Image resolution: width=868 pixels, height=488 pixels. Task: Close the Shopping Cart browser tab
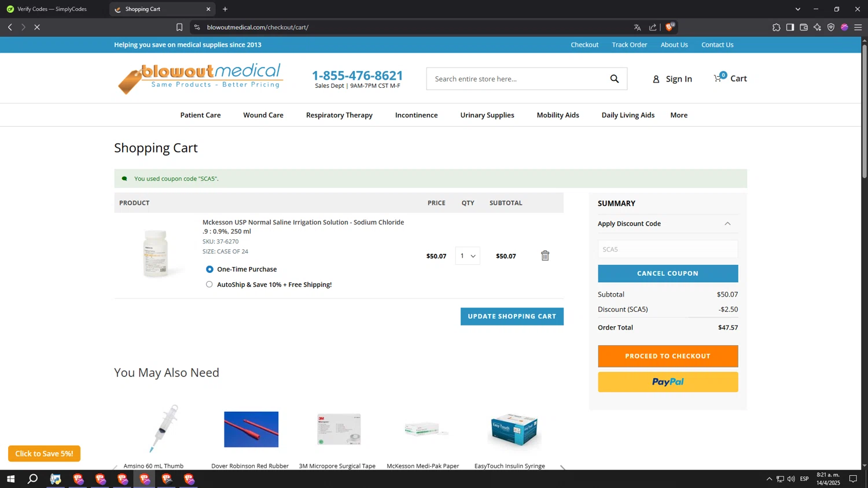click(x=208, y=9)
